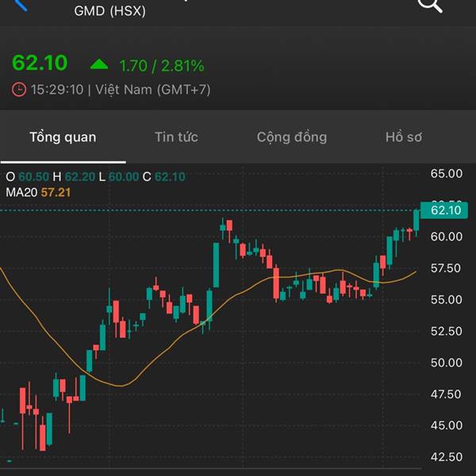Image resolution: width=476 pixels, height=476 pixels.
Task: Tap the close value 62.10 in OHLC
Action: 170,177
